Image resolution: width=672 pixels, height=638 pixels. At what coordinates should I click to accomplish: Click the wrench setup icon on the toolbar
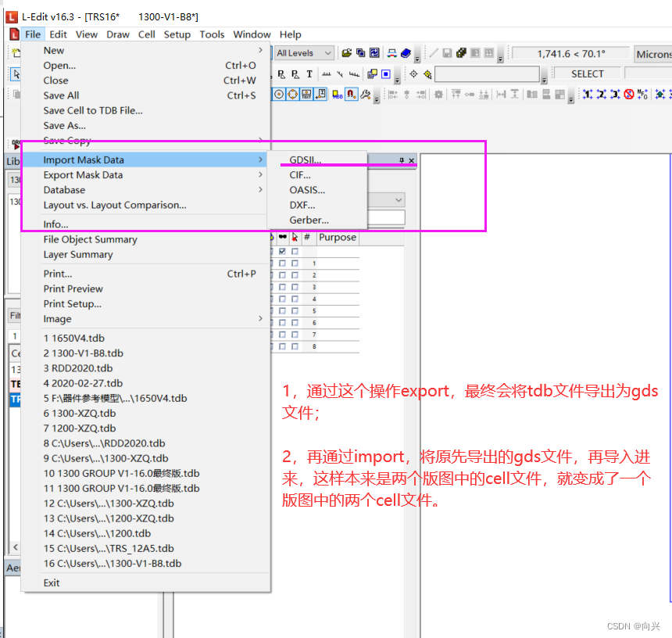366,95
